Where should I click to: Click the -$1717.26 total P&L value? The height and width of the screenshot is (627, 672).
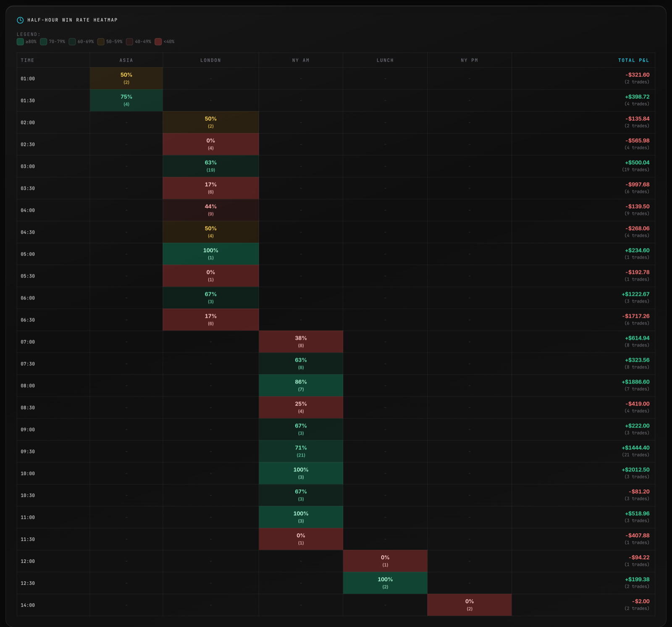[636, 316]
